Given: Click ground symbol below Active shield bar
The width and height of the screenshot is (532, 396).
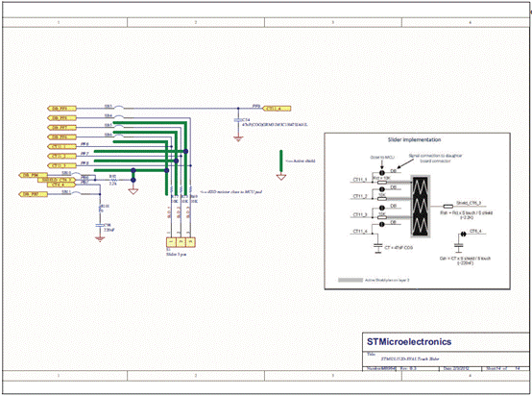Looking at the screenshot, I should pyautogui.click(x=281, y=177).
